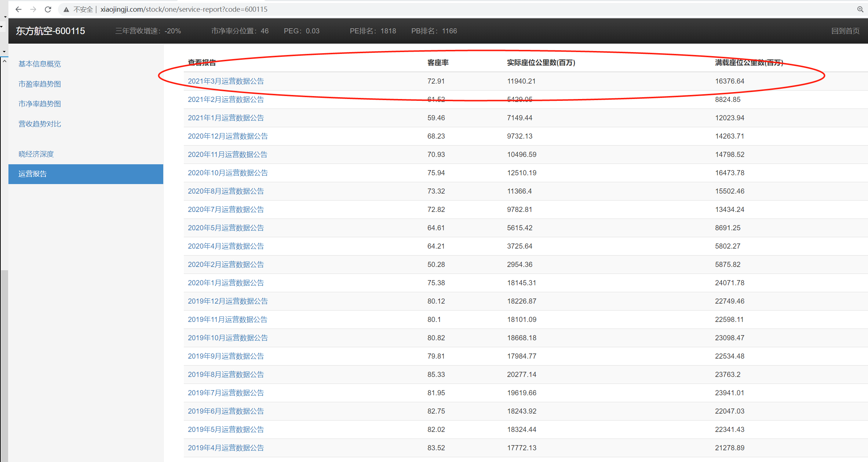Open 2020年12月运营数据公告 report
This screenshot has height=462, width=868.
[x=227, y=136]
